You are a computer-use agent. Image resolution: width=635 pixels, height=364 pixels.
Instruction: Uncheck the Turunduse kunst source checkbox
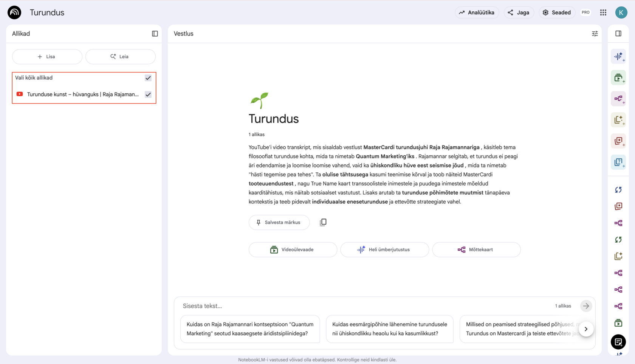coord(148,94)
